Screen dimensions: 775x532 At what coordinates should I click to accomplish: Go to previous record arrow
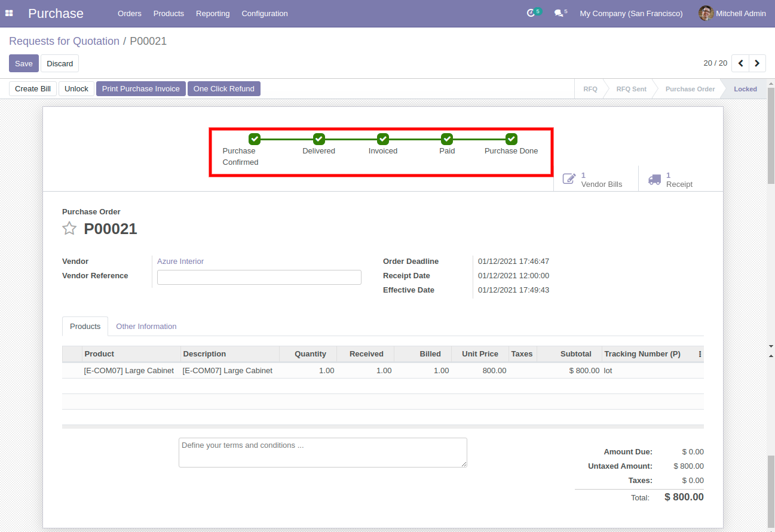740,63
